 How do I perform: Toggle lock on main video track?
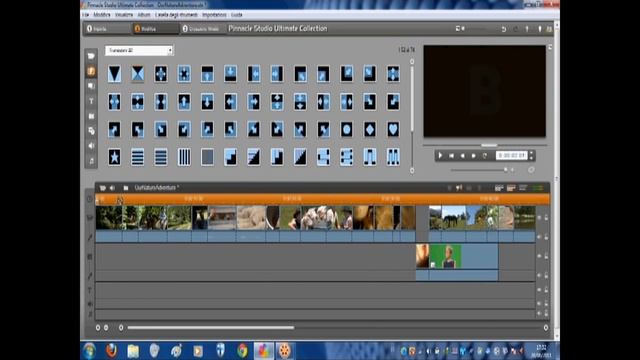546,218
